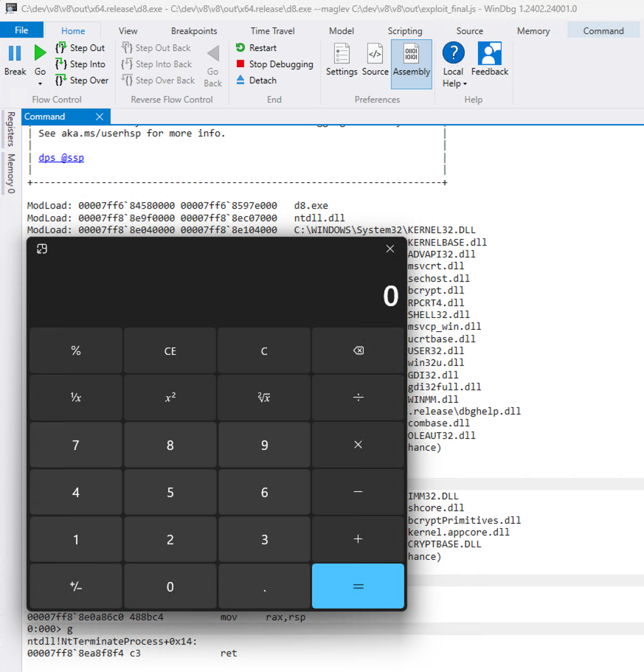Close the Command window tab
The height and width of the screenshot is (672, 644).
point(100,117)
